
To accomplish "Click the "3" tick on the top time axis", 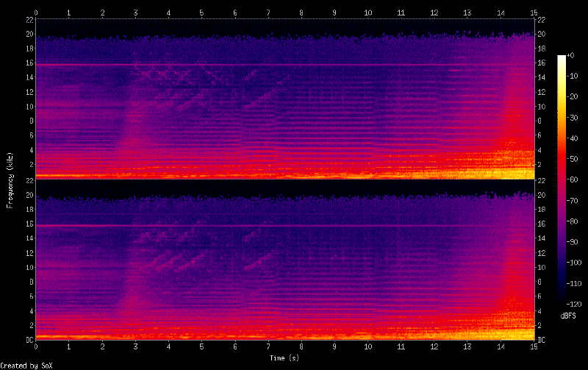I will (x=135, y=13).
